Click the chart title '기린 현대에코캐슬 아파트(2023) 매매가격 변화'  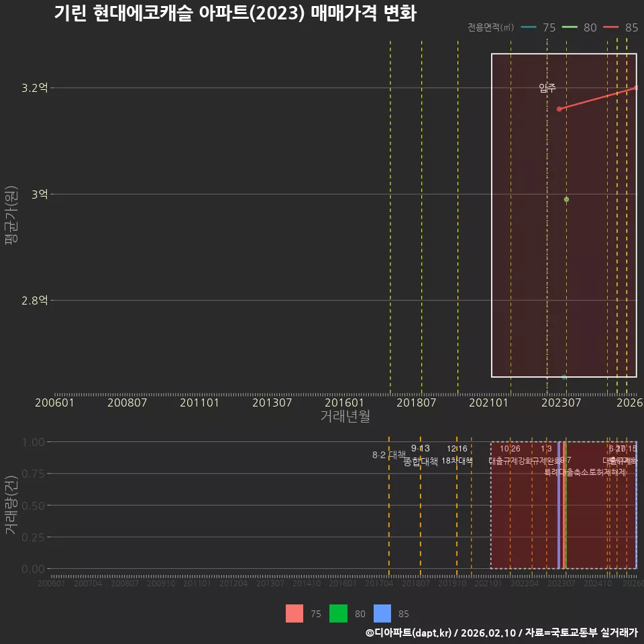235,13
